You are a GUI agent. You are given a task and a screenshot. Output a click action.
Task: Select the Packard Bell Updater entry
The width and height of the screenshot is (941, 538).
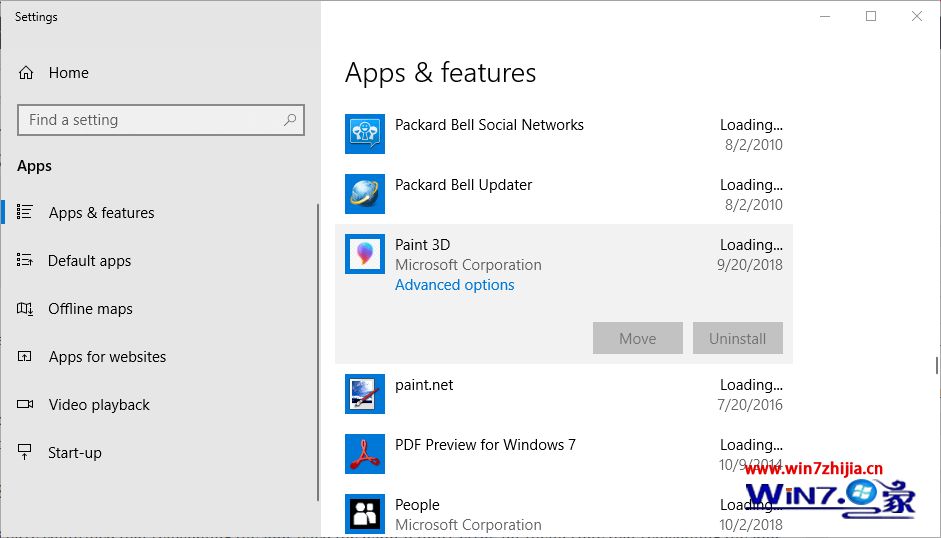[x=564, y=194]
